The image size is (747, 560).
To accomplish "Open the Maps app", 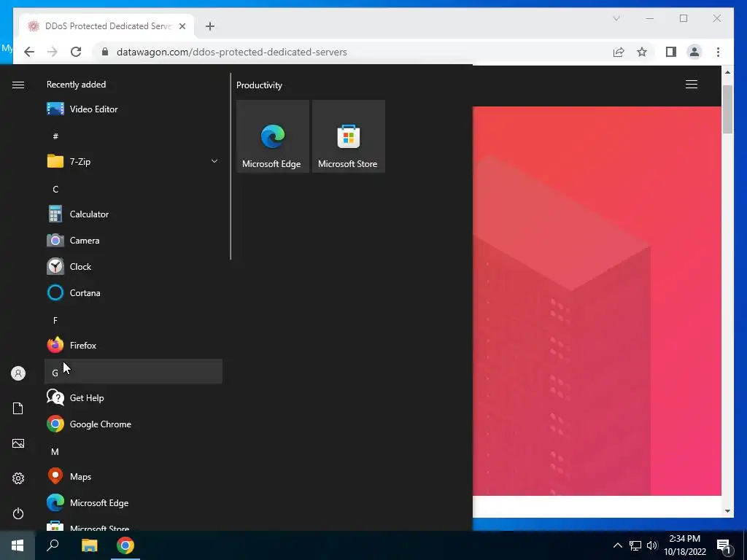I will [133, 477].
